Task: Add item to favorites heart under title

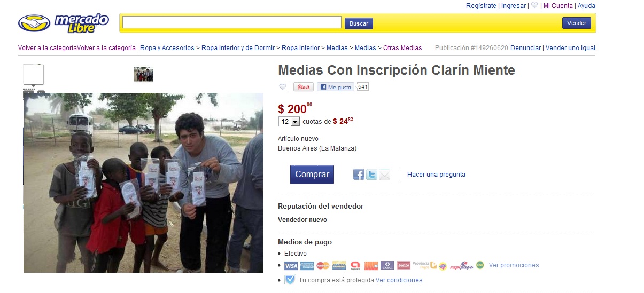Action: click(283, 87)
